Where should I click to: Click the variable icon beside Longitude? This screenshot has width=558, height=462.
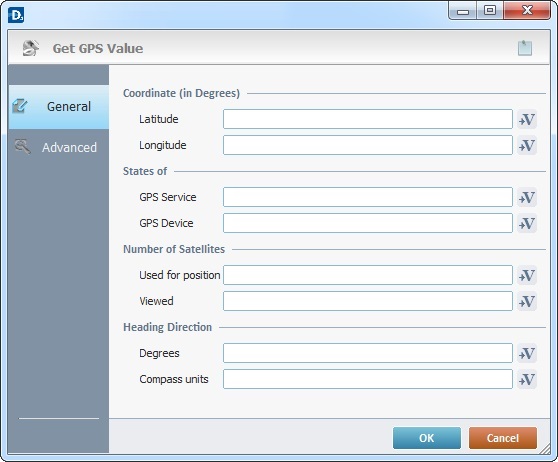tap(527, 145)
